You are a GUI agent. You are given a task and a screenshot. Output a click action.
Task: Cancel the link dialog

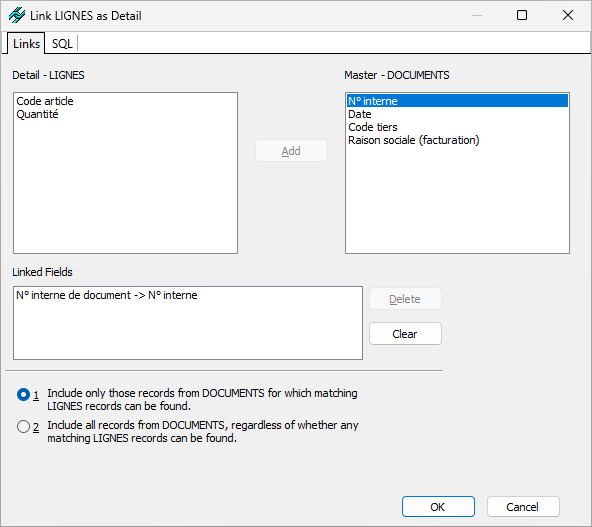coord(523,507)
